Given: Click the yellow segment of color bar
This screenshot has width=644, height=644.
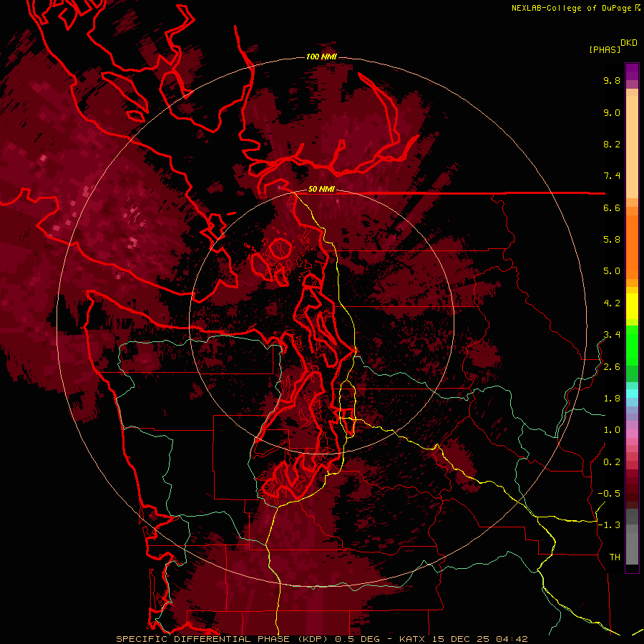Looking at the screenshot, I should point(632,306).
